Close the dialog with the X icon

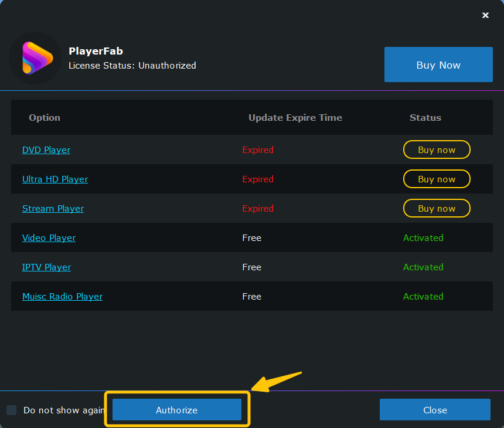[x=485, y=15]
